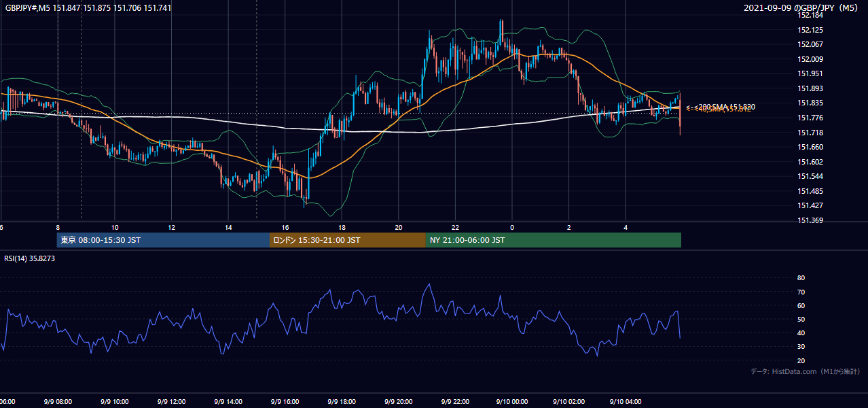Click price axis label 151.660
This screenshot has height=408, width=868.
click(810, 147)
